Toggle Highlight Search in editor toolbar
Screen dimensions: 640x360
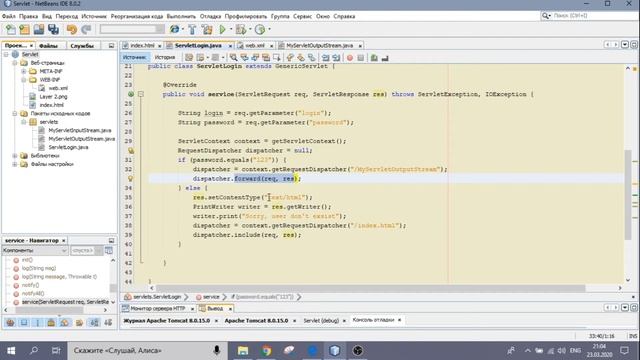point(266,58)
